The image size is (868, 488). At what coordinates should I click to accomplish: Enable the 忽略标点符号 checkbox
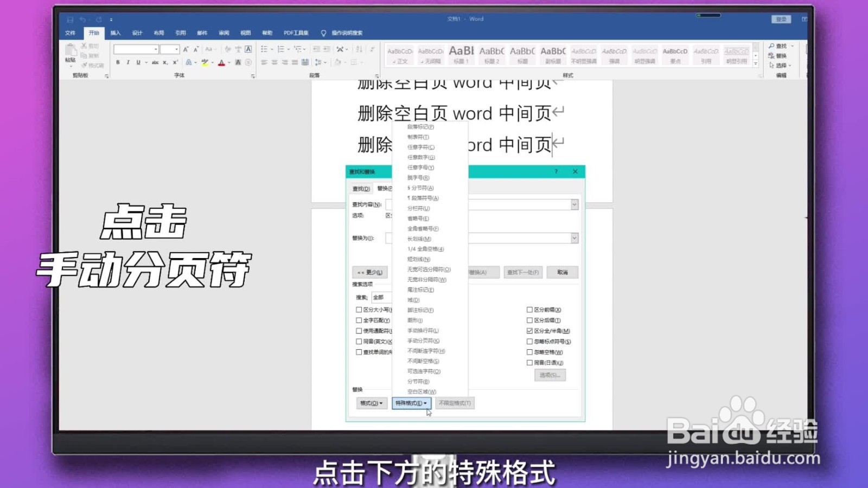(529, 342)
